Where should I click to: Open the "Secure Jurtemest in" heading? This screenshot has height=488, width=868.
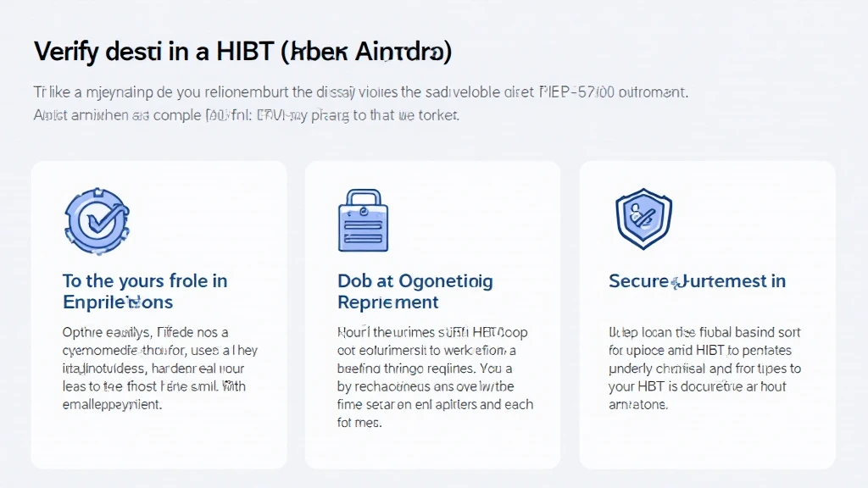point(697,280)
